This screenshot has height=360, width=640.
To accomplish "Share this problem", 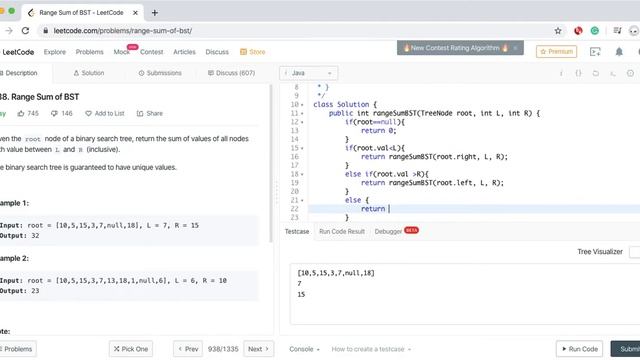I will pos(149,113).
